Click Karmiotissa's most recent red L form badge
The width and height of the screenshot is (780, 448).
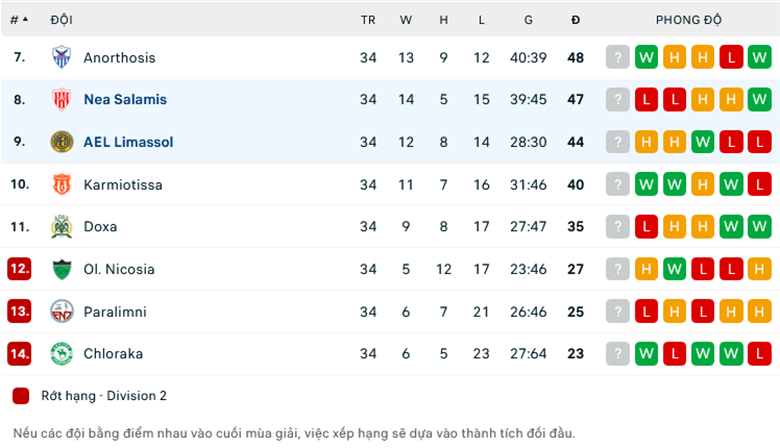(759, 184)
